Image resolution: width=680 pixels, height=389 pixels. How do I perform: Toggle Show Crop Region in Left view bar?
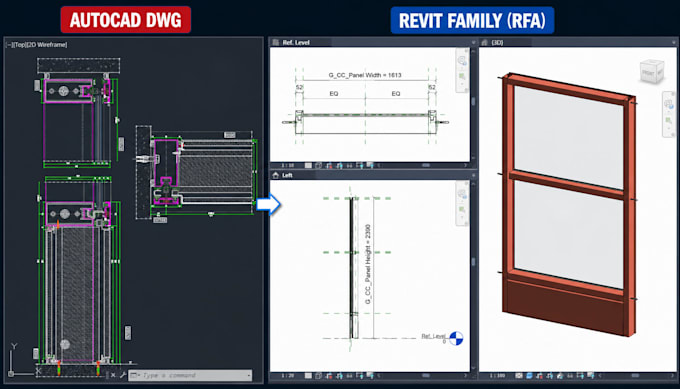coord(339,376)
